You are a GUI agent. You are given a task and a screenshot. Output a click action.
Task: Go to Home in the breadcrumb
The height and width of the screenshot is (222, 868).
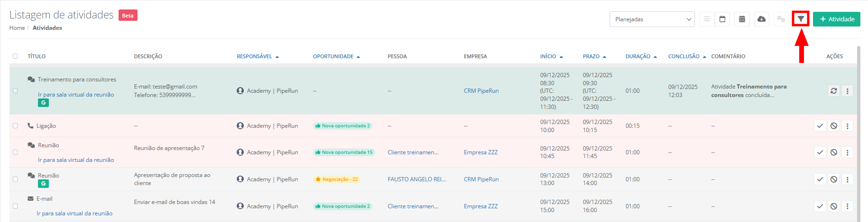tap(17, 28)
